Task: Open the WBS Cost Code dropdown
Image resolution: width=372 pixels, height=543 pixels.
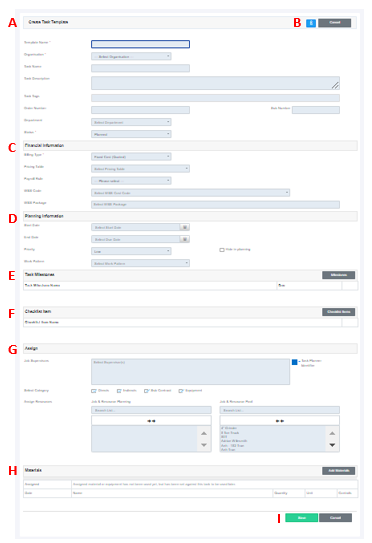Action: [191, 193]
